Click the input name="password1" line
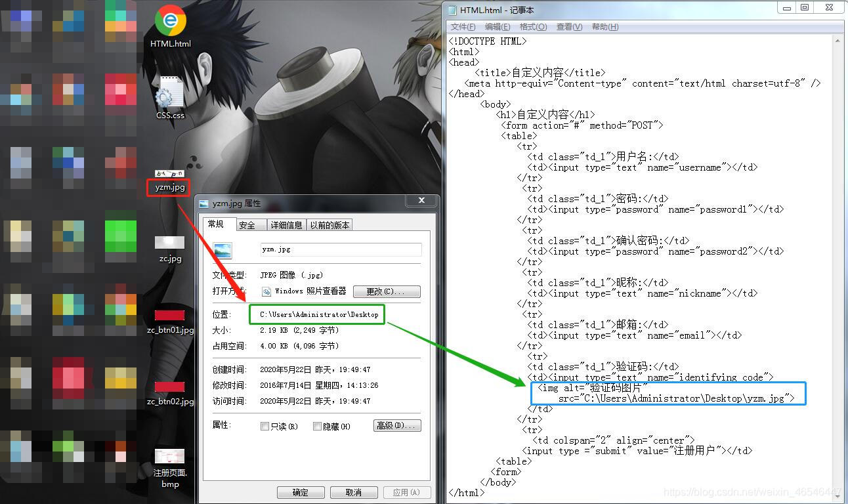 click(656, 209)
